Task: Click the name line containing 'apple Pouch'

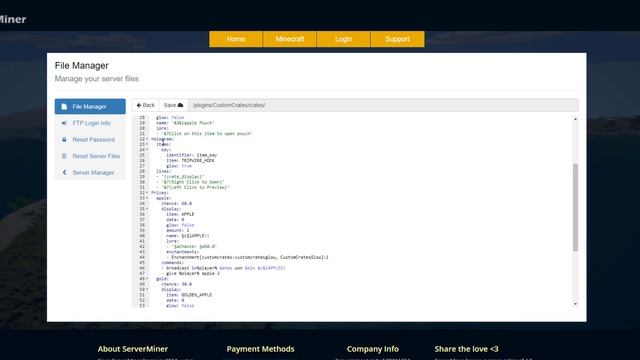Action: [x=185, y=123]
